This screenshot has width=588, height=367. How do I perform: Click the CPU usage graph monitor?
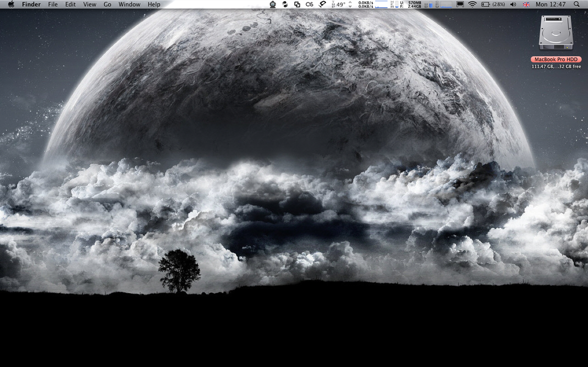(x=444, y=4)
